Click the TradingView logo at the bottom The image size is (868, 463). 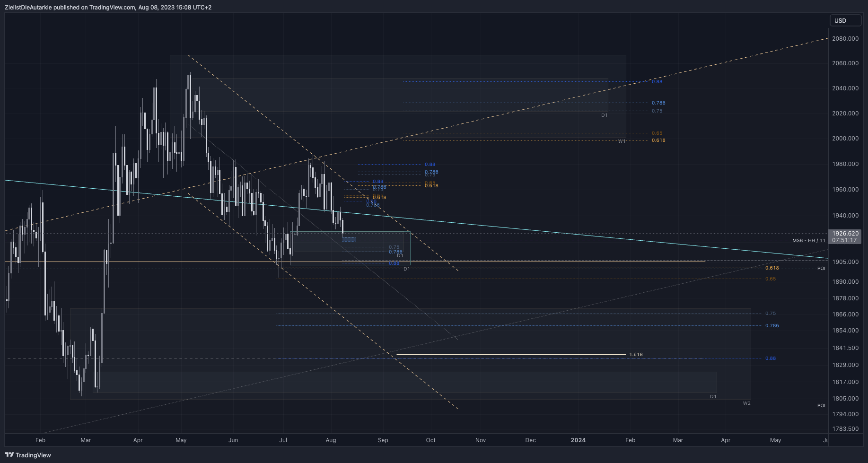27,455
